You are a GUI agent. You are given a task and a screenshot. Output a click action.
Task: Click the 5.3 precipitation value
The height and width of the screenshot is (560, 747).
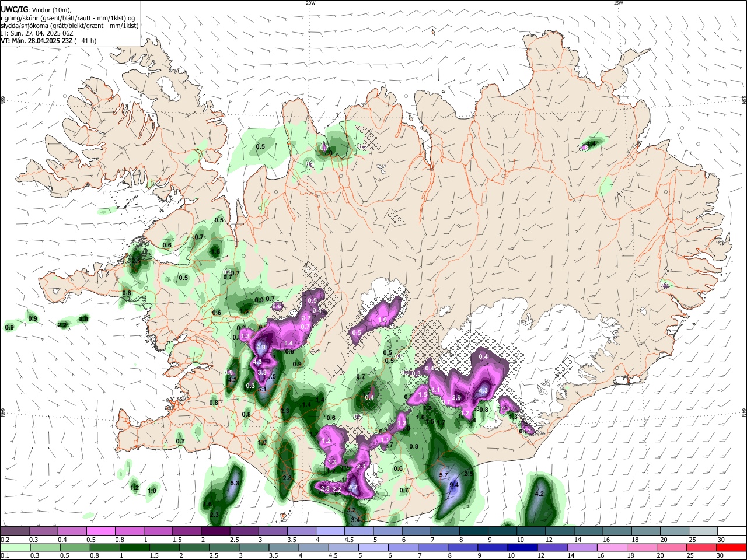[235, 483]
